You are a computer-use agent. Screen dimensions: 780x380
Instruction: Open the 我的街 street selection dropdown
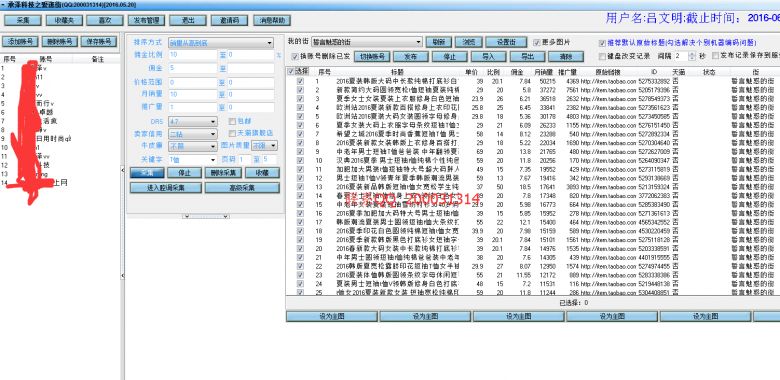(367, 42)
